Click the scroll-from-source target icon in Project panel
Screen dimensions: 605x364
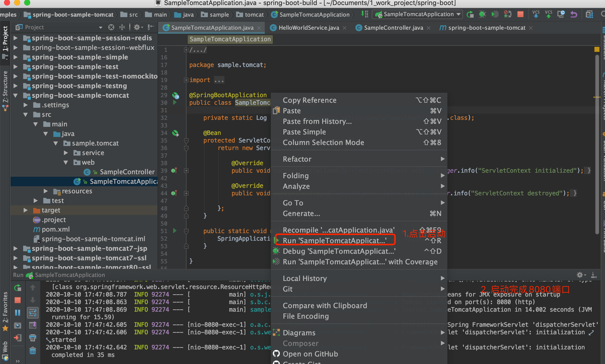point(111,27)
